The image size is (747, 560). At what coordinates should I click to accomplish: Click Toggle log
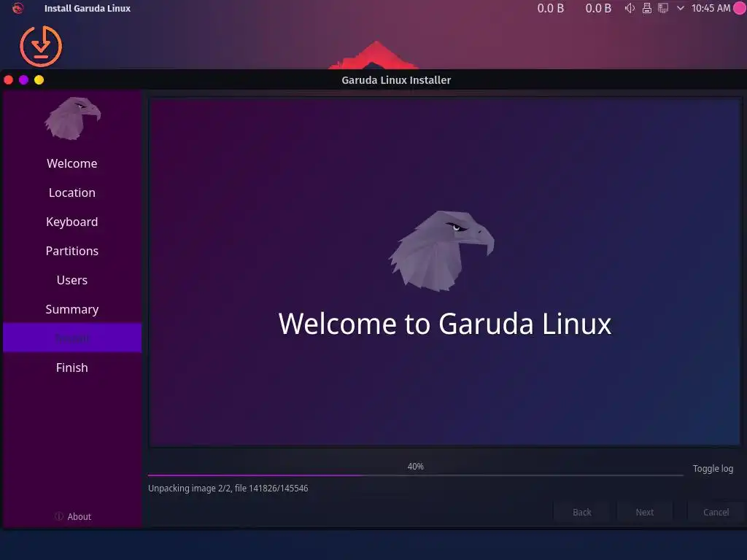pos(713,469)
